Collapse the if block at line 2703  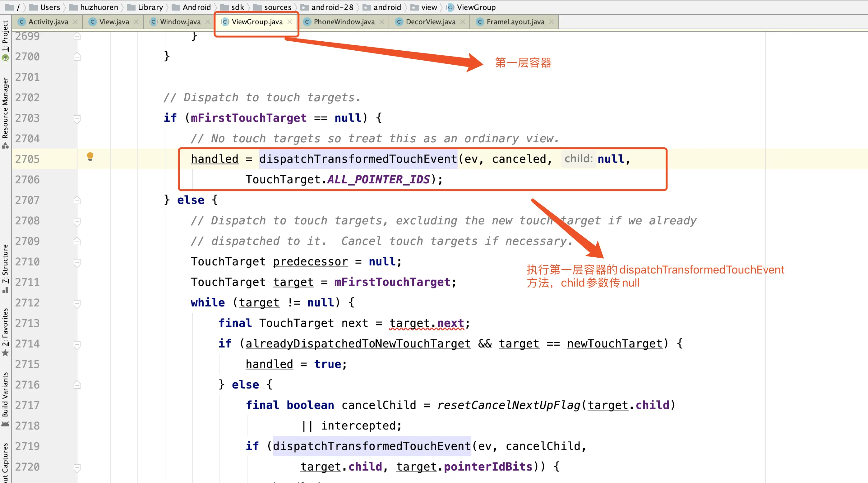tap(77, 118)
